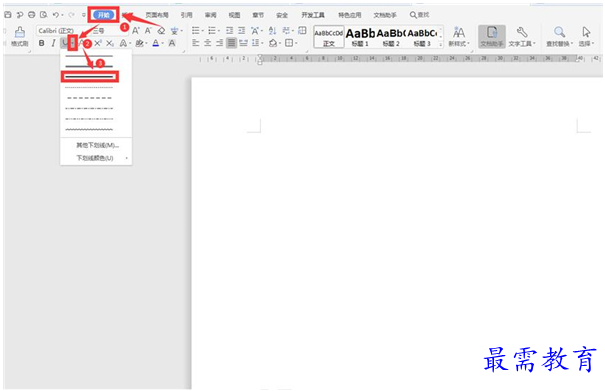Viewport: 605px width, 391px height.
Task: Click the Undo arrow icon
Action: point(56,15)
